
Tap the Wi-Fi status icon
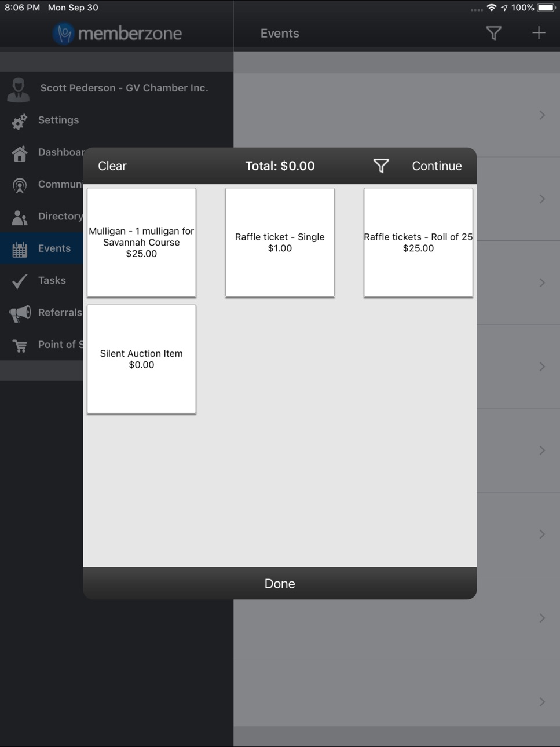[x=492, y=8]
